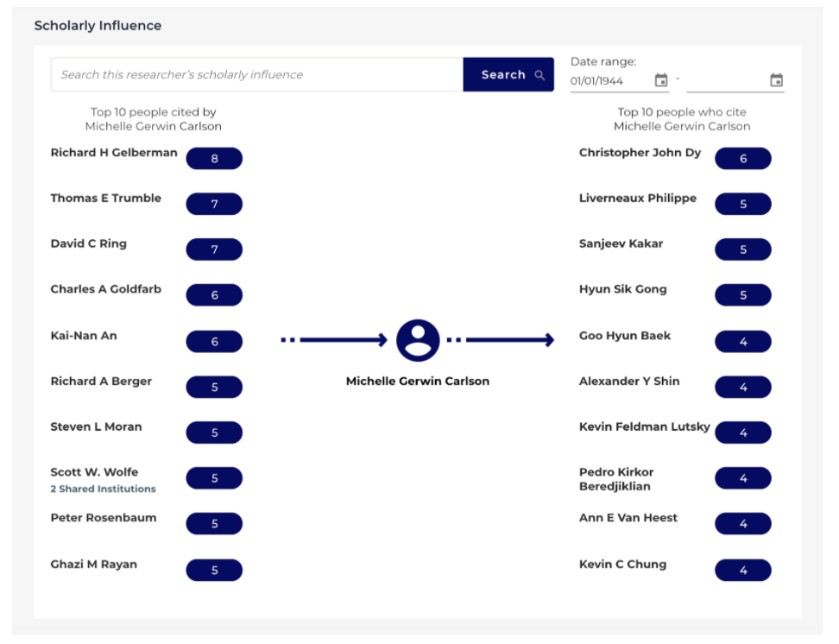Image resolution: width=839 pixels, height=644 pixels.
Task: View 2 Shared Institutions link
Action: click(104, 489)
